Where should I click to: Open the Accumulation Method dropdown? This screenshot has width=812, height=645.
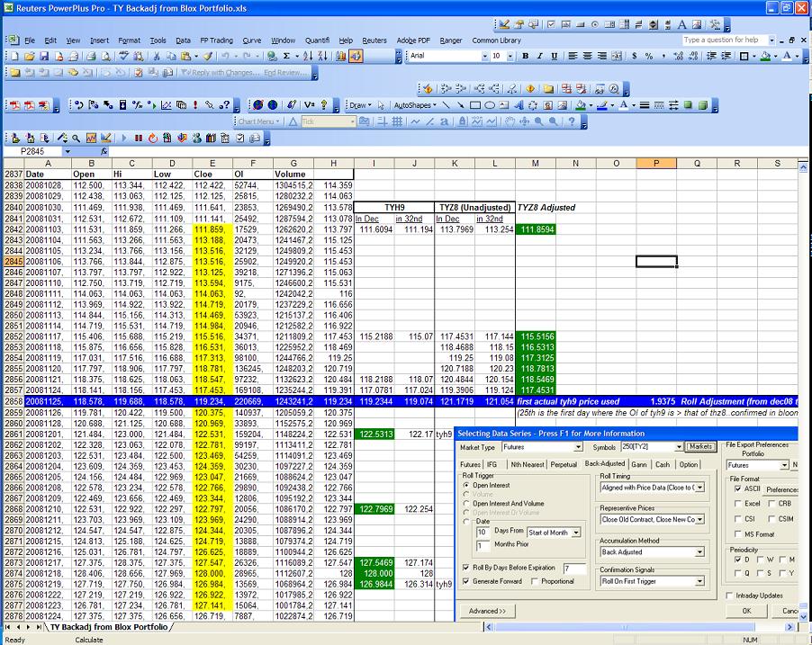coord(699,551)
